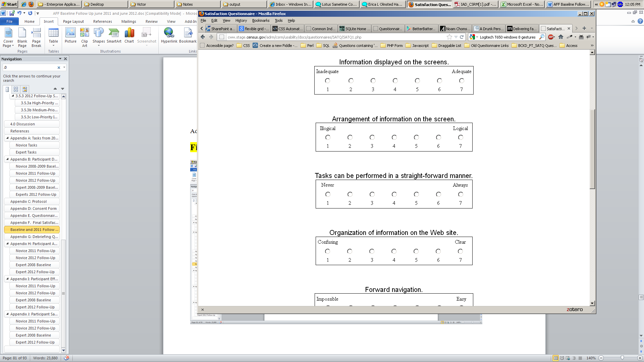The image size is (644, 362).
Task: Click the Firefox home icon
Action: point(561,37)
